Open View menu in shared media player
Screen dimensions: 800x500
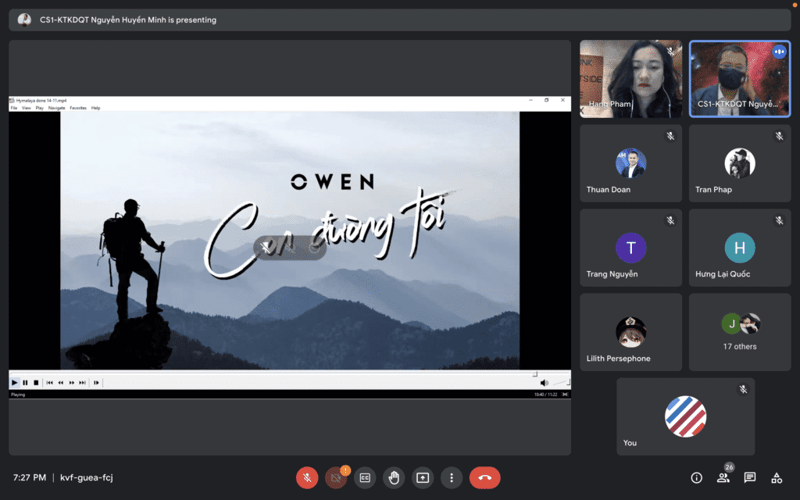pos(26,108)
